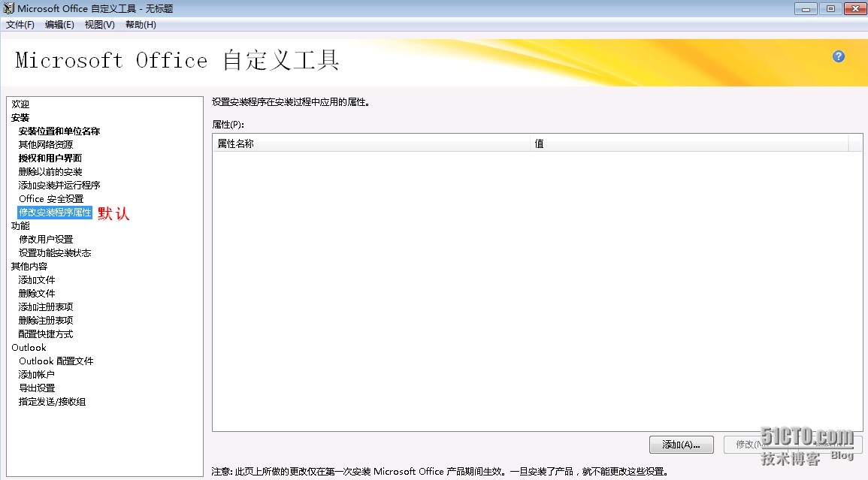
Task: Open 添加文件 page
Action: [37, 280]
